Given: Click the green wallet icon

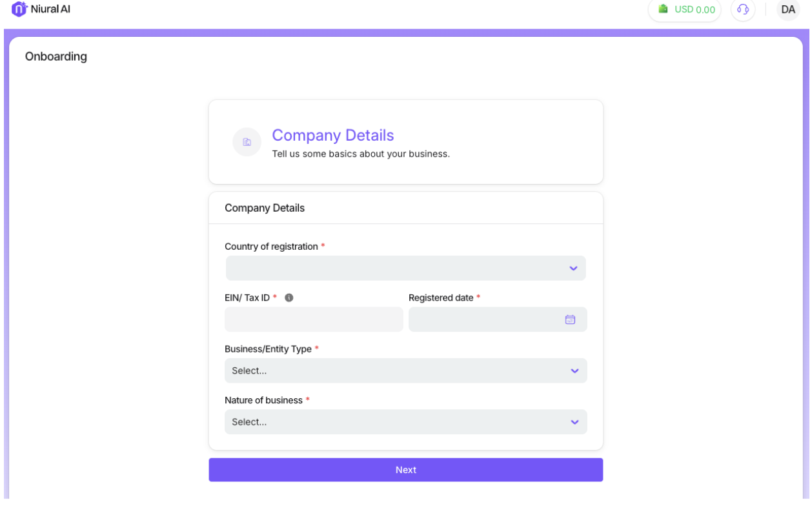Looking at the screenshot, I should [x=662, y=9].
